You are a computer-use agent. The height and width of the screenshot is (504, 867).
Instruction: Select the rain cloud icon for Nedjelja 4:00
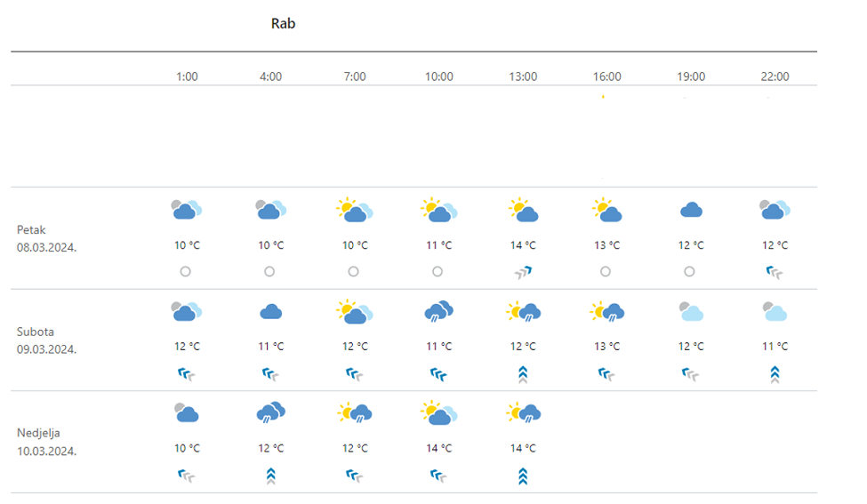[x=270, y=412]
